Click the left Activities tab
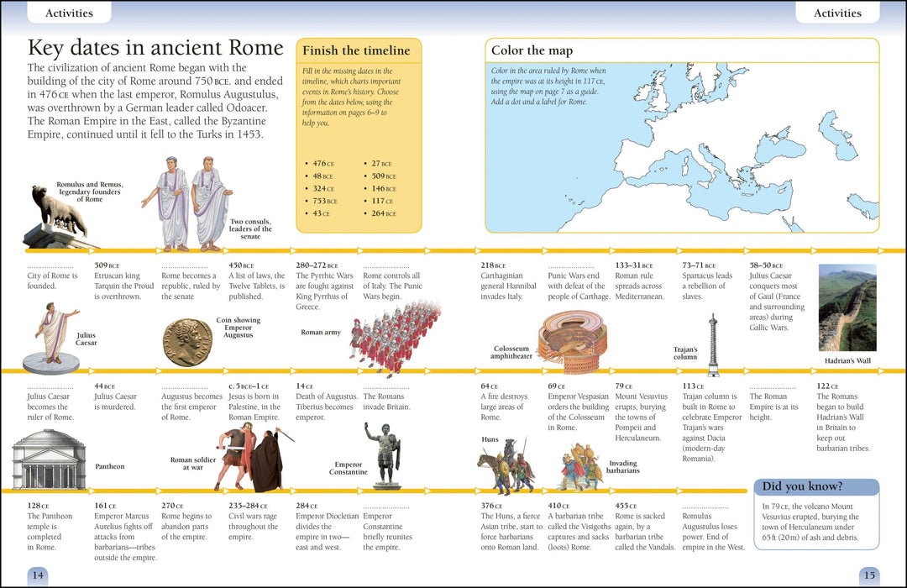 tap(70, 13)
